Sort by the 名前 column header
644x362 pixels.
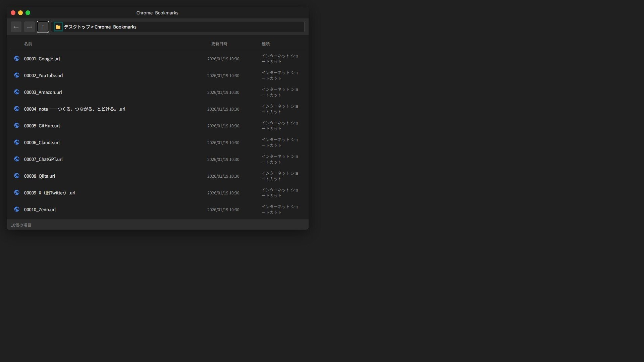[x=28, y=44]
